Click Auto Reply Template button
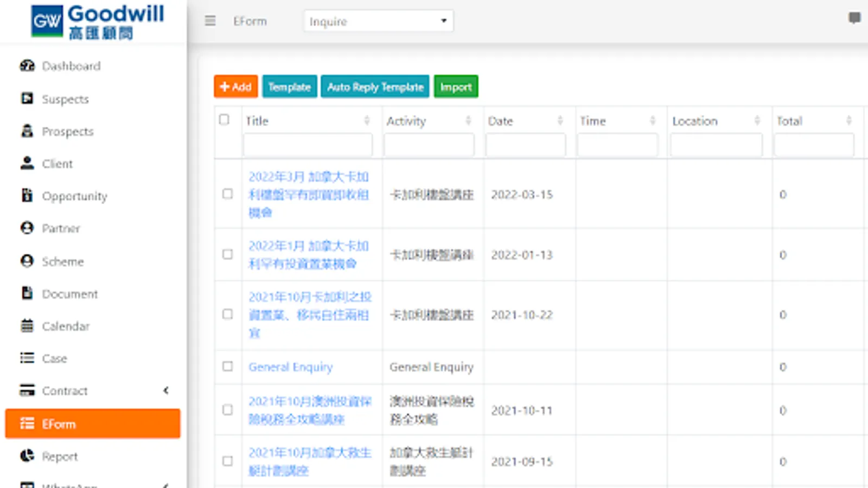This screenshot has width=868, height=488. [375, 87]
